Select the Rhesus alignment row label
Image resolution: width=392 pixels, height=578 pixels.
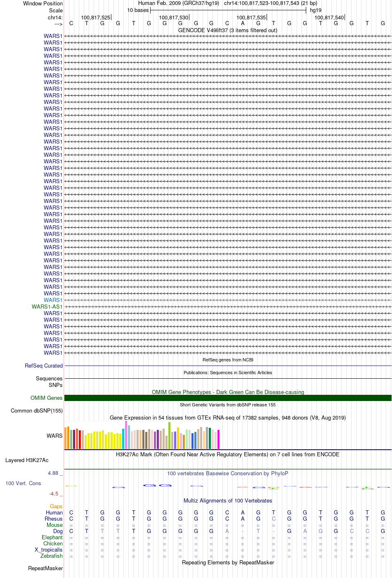click(x=54, y=519)
